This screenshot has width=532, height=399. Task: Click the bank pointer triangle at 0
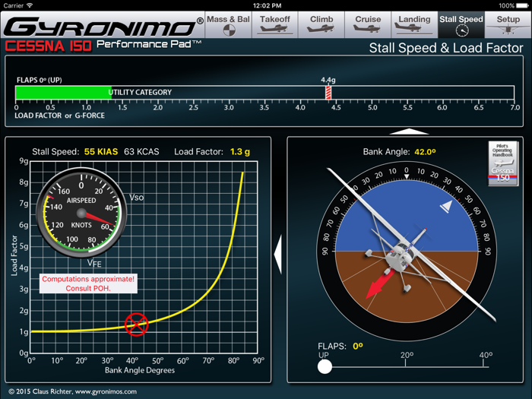(x=407, y=177)
